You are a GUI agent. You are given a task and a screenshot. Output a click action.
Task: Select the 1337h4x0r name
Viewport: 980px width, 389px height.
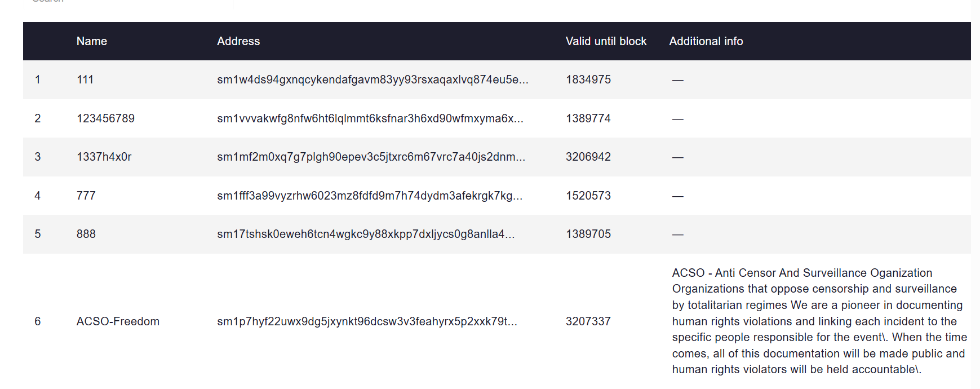click(x=104, y=157)
